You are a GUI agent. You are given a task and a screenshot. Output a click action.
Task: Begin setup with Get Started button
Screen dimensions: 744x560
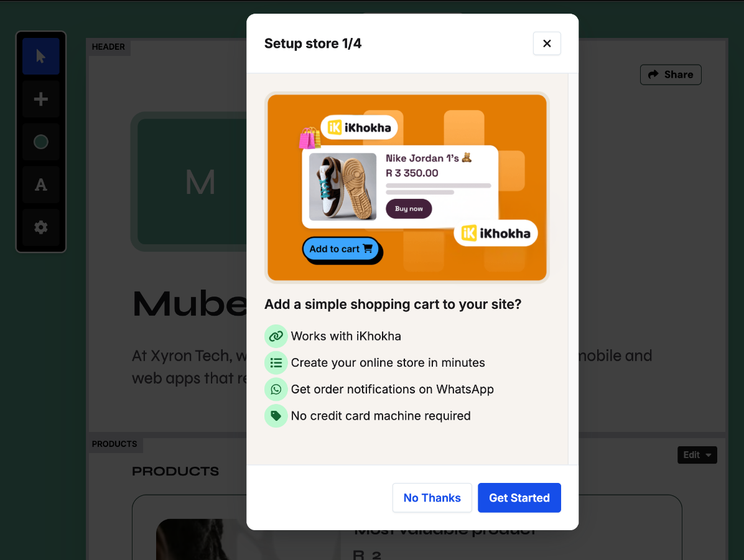[519, 498]
